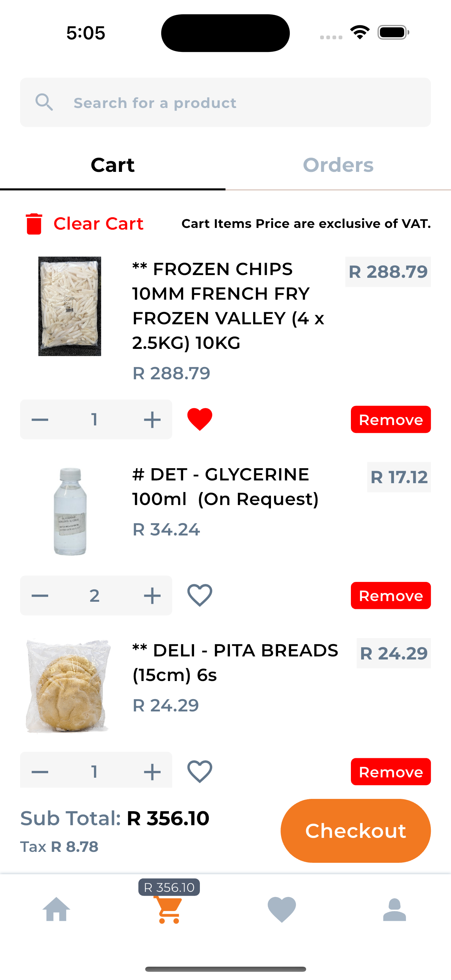Remove Frozen Chips from the cart
Viewport: 451px width, 980px height.
391,419
